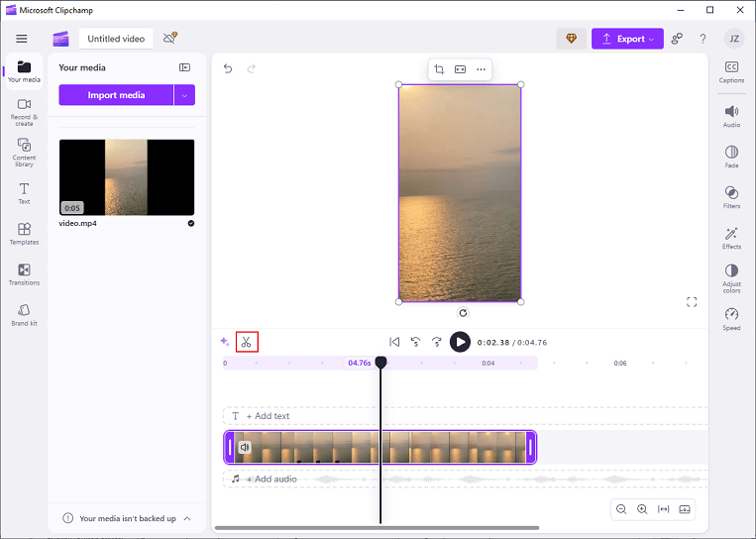This screenshot has height=539, width=756.
Task: Click the left trim handle of the clip
Action: (230, 447)
